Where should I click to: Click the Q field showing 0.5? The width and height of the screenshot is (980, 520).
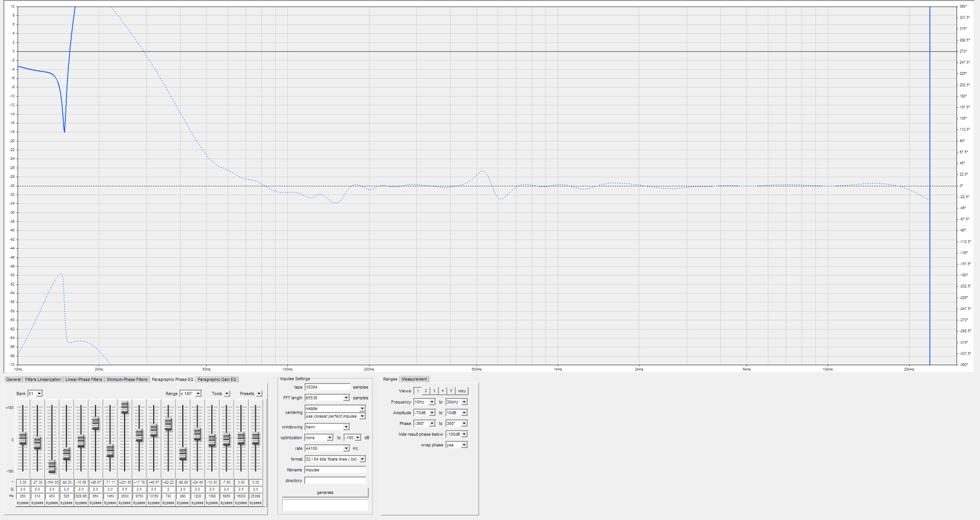125,489
